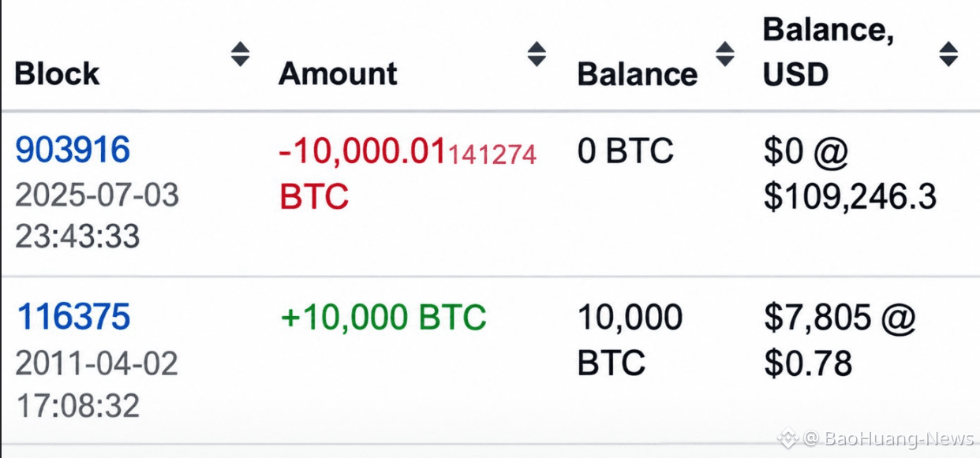
Task: Click the Binance logo in the watermark
Action: coord(787,438)
